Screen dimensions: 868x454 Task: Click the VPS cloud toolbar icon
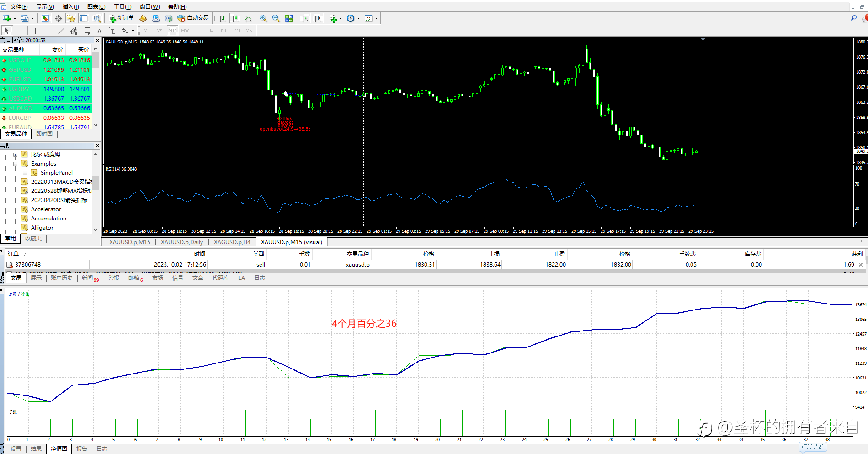coord(156,18)
